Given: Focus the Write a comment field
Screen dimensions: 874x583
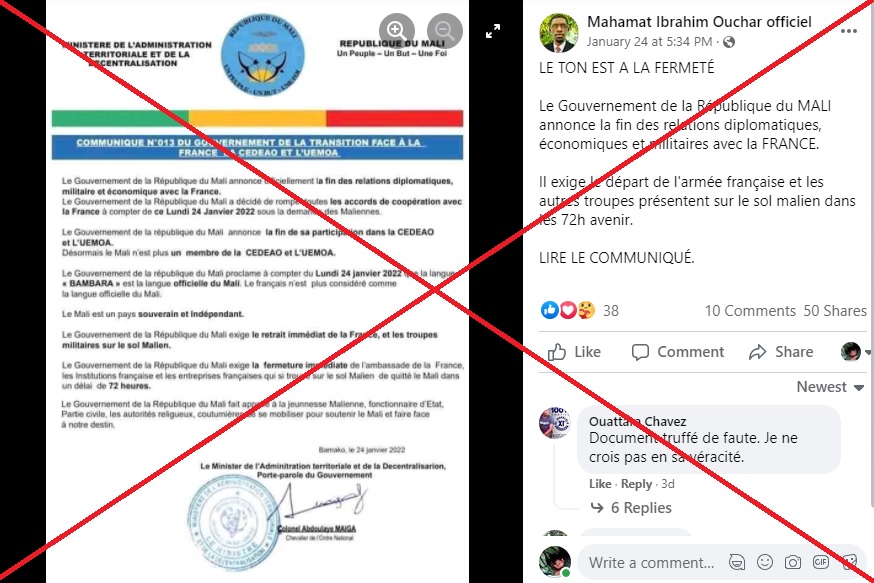Looking at the screenshot, I should pyautogui.click(x=652, y=562).
